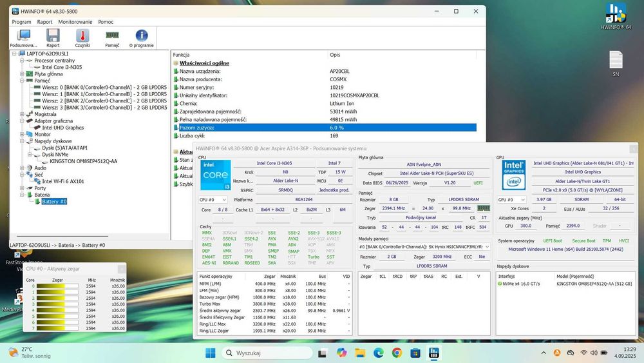
Task: Select Intel Wi-Fi 6 AX101 item
Action: [63, 181]
